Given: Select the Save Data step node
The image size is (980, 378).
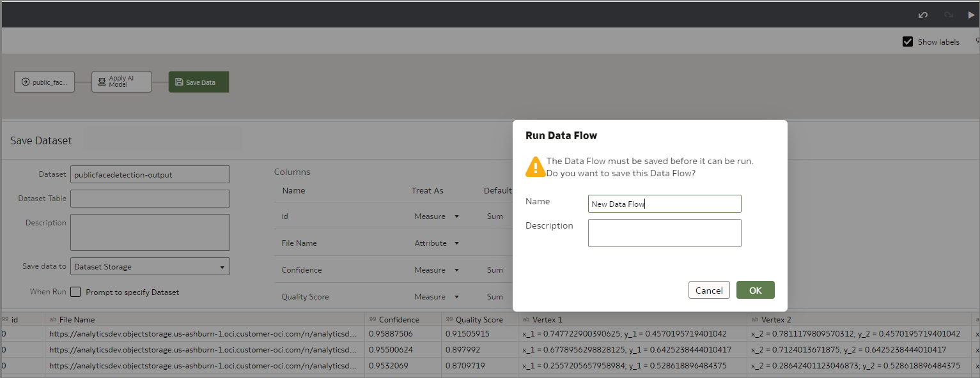Looking at the screenshot, I should [x=199, y=82].
